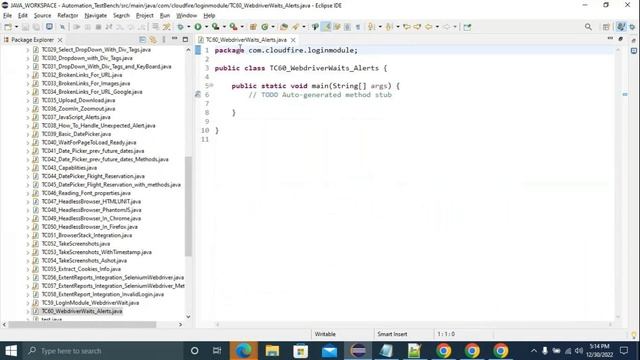Close the TC60_WebdriverWaits_Alerts.java editor tab
The width and height of the screenshot is (640, 360).
(x=293, y=40)
